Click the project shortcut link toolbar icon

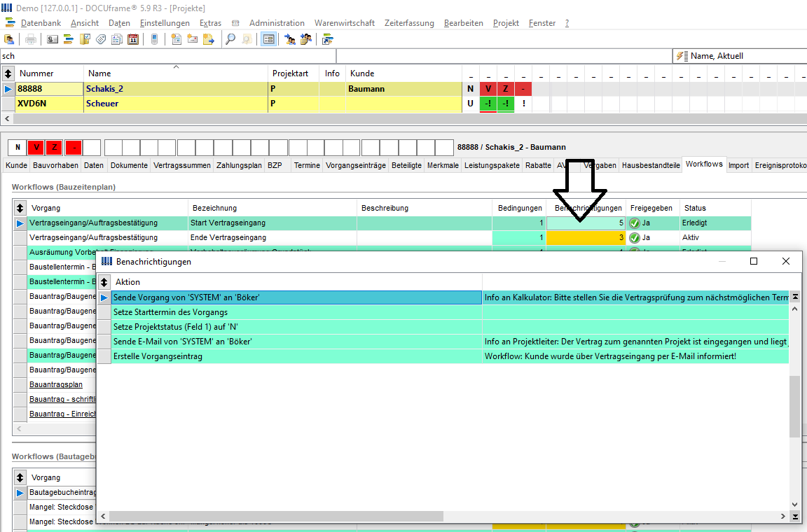pos(327,39)
